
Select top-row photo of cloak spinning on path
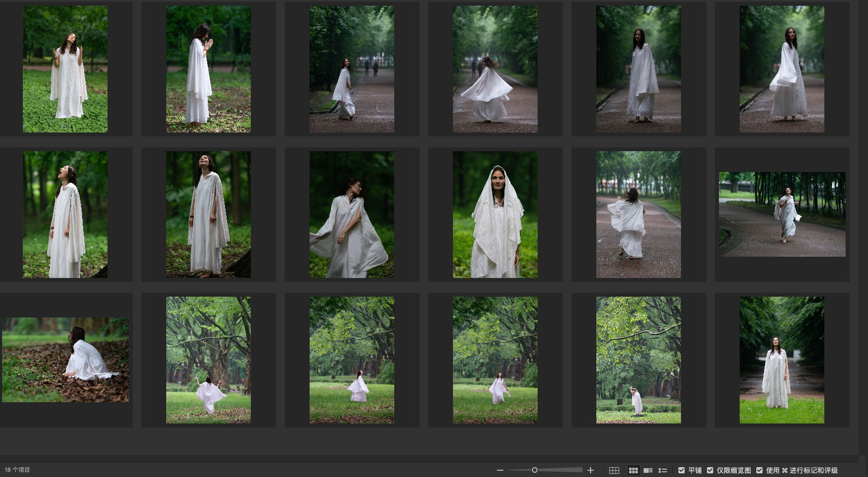[495, 69]
